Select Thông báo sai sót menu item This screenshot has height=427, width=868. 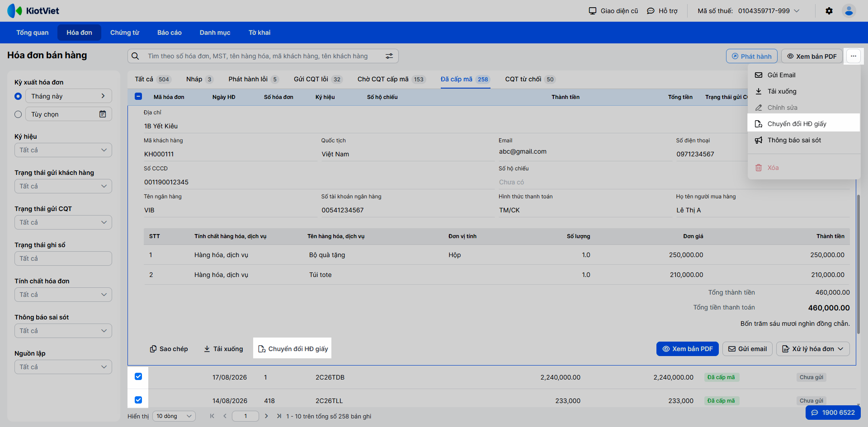point(804,140)
